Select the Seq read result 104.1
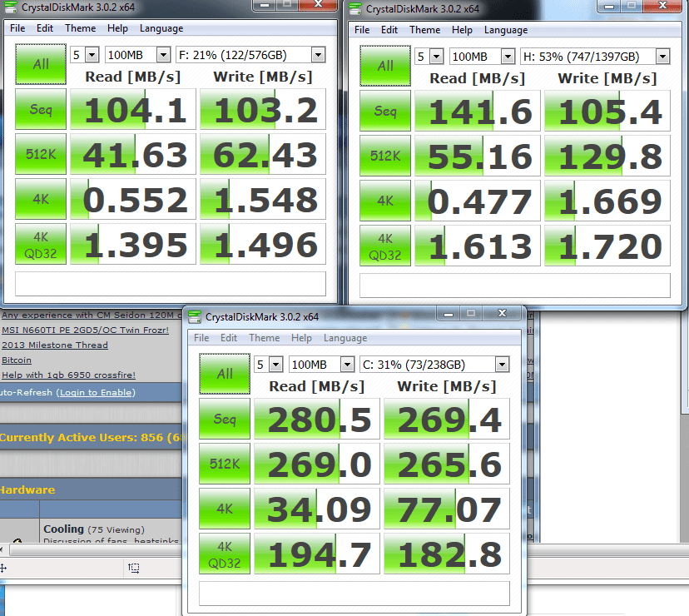This screenshot has width=689, height=616. click(x=132, y=109)
